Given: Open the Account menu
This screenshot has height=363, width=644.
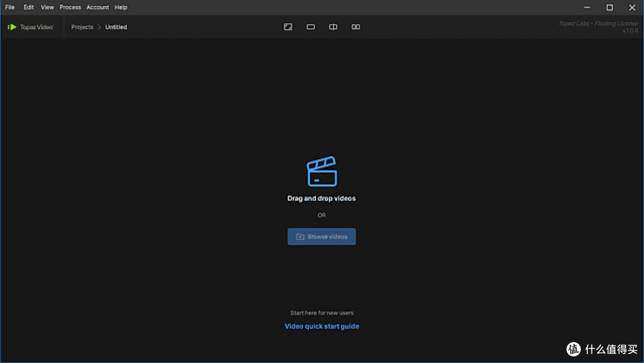Looking at the screenshot, I should tap(97, 7).
